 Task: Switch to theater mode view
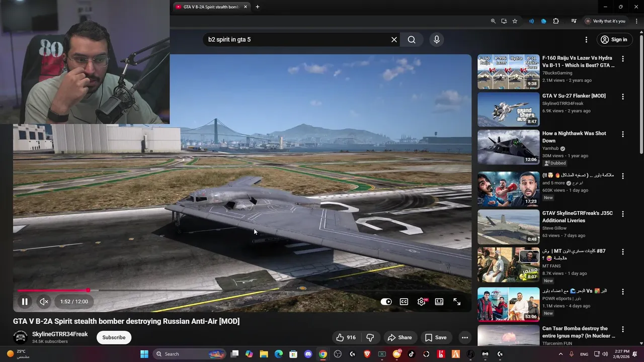click(439, 302)
